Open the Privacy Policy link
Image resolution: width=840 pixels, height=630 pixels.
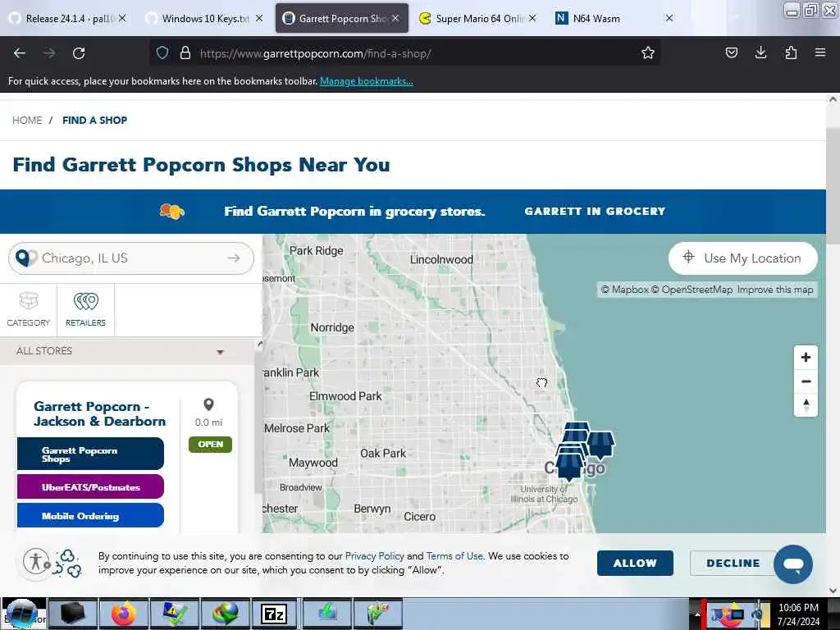pyautogui.click(x=374, y=556)
